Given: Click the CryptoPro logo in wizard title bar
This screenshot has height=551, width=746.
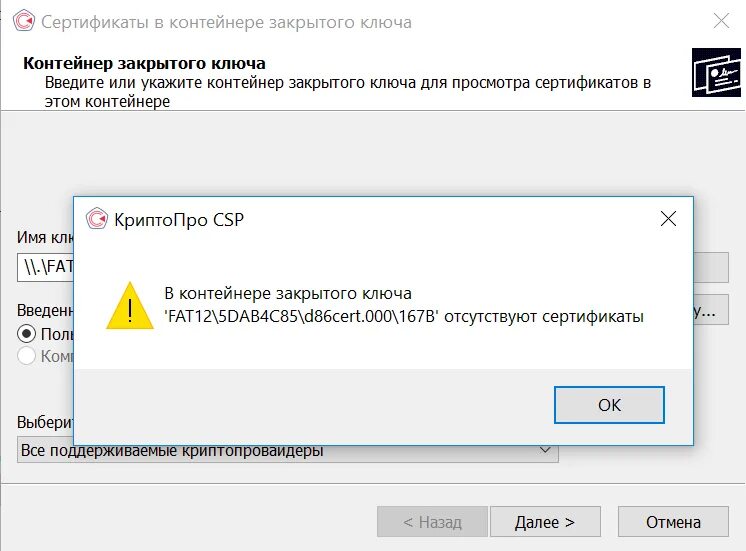Looking at the screenshot, I should tap(24, 21).
